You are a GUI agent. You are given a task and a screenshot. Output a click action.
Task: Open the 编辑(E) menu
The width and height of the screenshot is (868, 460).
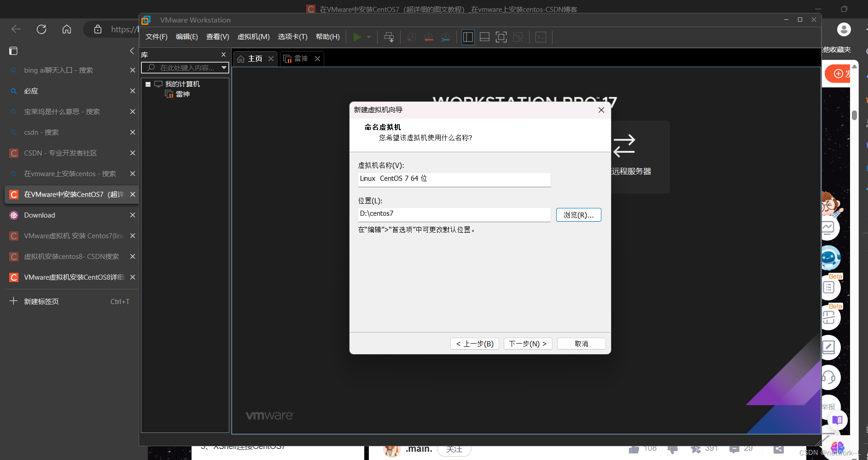[187, 37]
